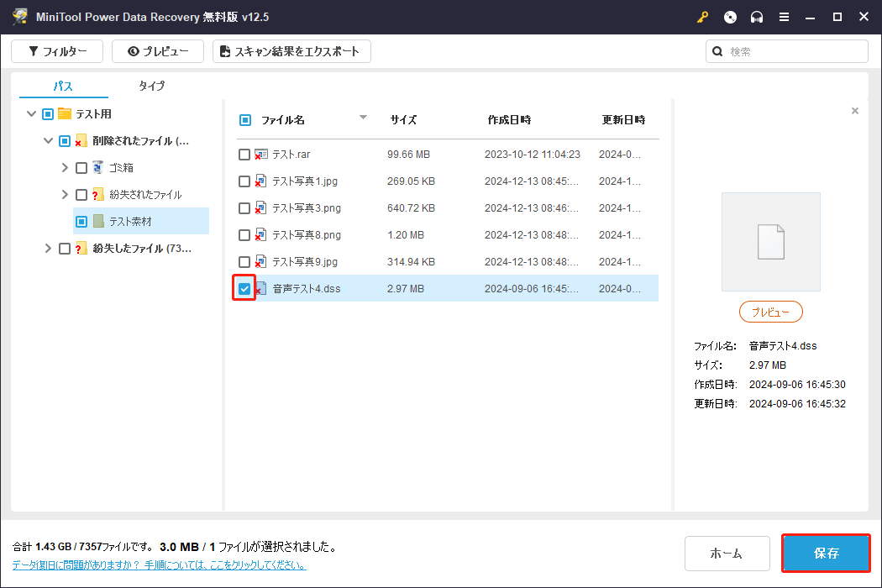This screenshot has height=588, width=882.
Task: Switch to the パス tab
Action: point(63,86)
